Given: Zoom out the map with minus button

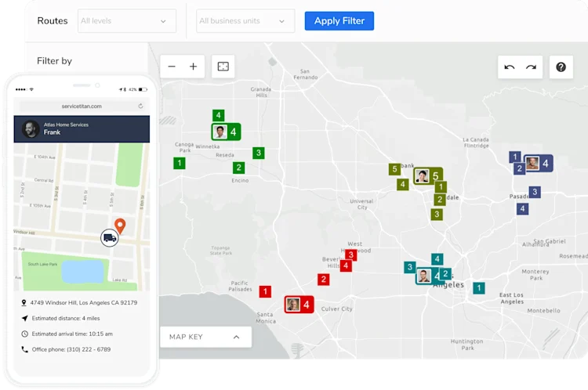Looking at the screenshot, I should point(172,67).
